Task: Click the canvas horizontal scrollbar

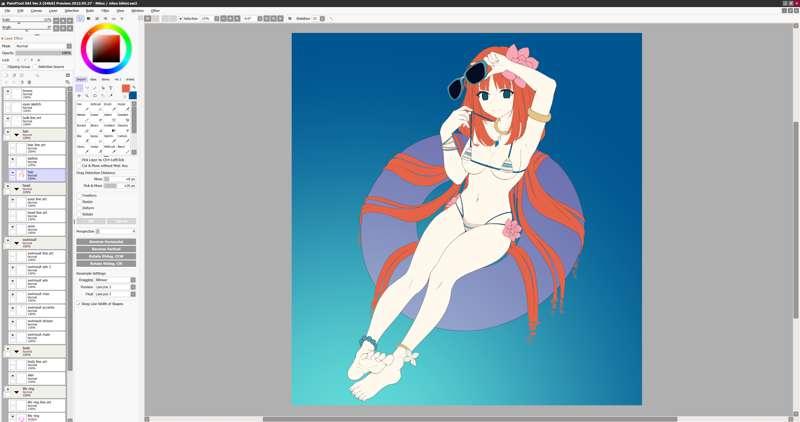Action: point(470,419)
